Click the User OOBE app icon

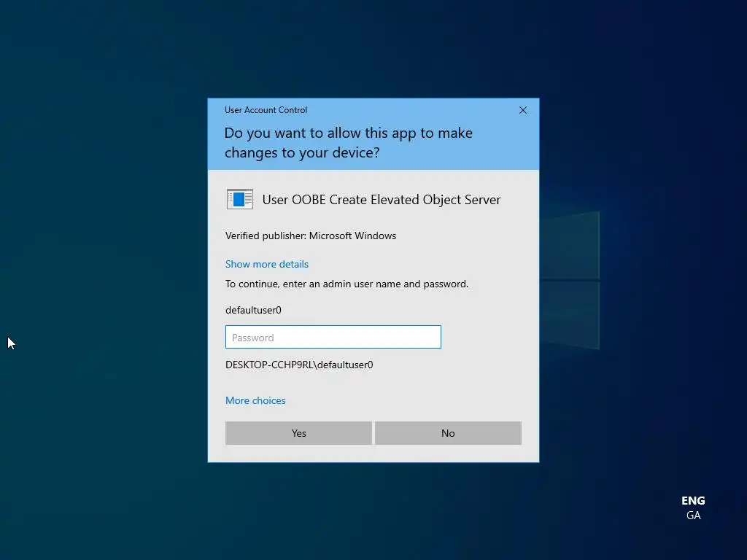pos(239,199)
